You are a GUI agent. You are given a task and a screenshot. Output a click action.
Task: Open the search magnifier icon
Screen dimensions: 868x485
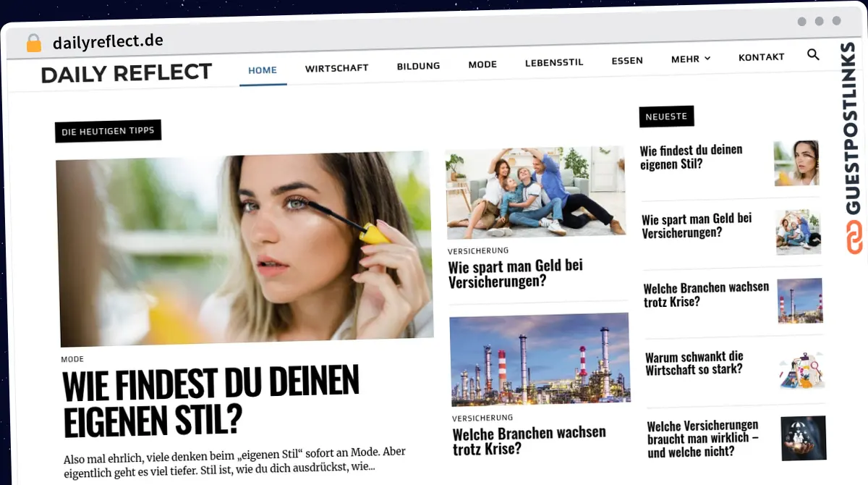(813, 55)
